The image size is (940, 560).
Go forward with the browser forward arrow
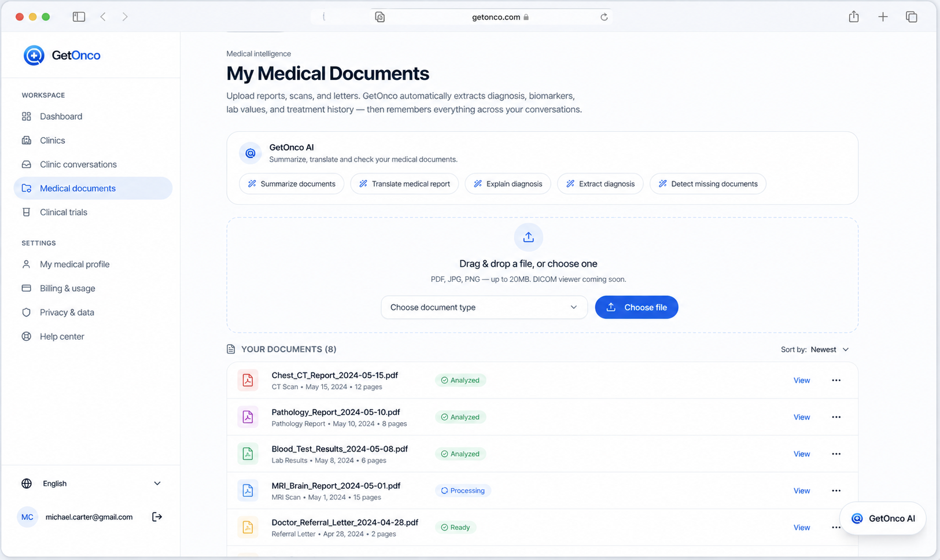click(x=125, y=17)
